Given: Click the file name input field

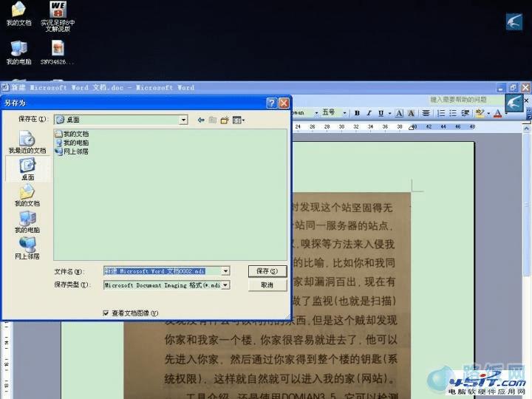Looking at the screenshot, I should point(163,270).
